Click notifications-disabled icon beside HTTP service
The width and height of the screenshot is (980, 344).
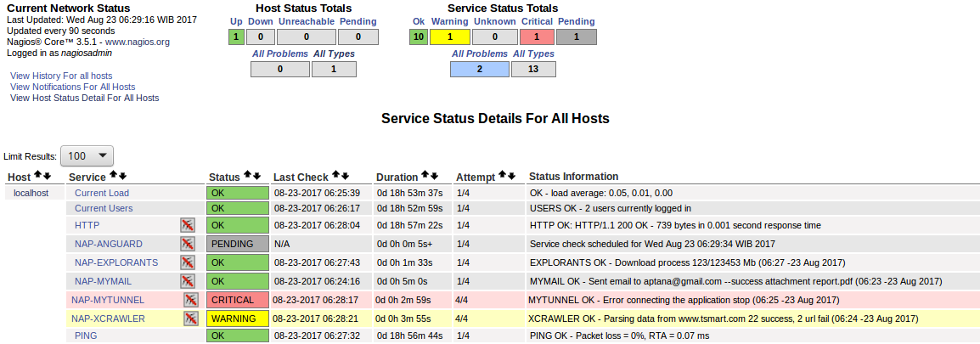click(x=187, y=225)
